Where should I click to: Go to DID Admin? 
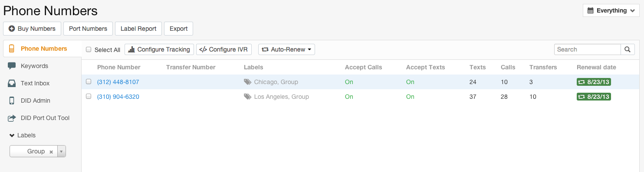(x=36, y=101)
